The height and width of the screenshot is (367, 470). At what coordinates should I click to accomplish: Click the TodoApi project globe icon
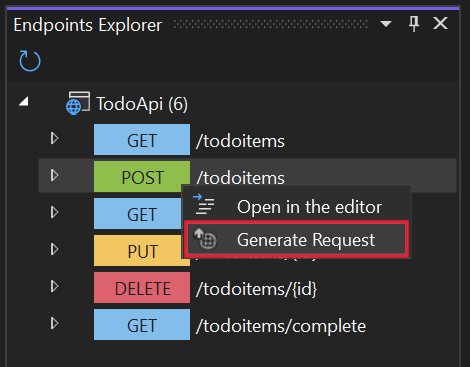78,103
